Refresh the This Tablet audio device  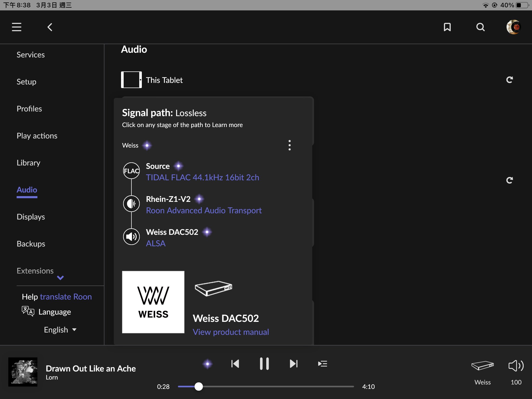510,80
